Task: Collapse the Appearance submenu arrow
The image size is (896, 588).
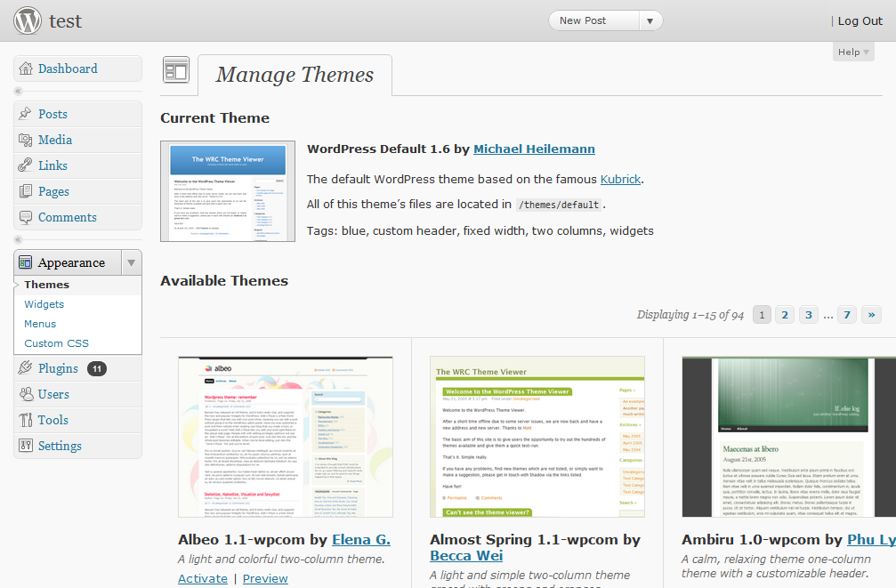Action: (132, 262)
